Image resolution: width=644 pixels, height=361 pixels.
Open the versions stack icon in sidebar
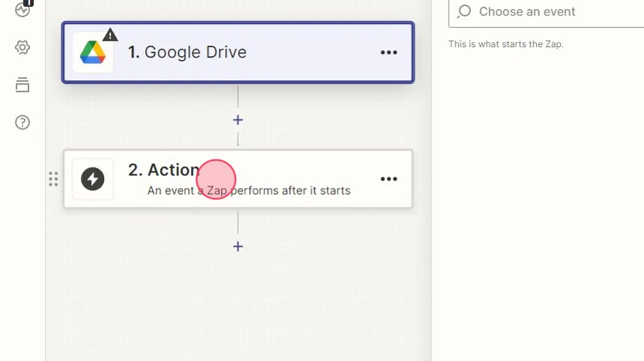[x=22, y=85]
